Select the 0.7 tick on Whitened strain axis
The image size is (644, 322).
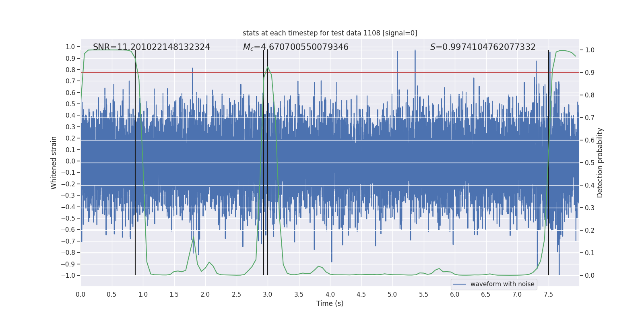coord(70,81)
